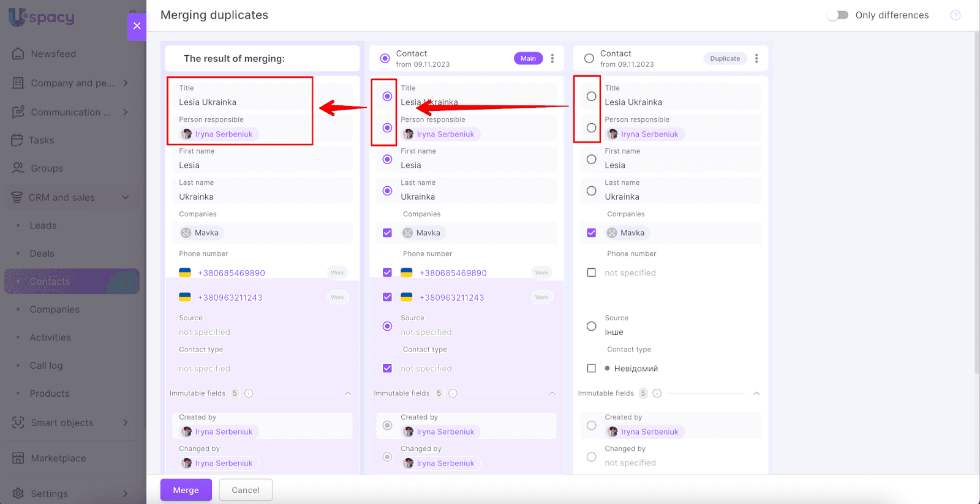Toggle the Only differences switch
Image resolution: width=980 pixels, height=504 pixels.
coord(837,15)
